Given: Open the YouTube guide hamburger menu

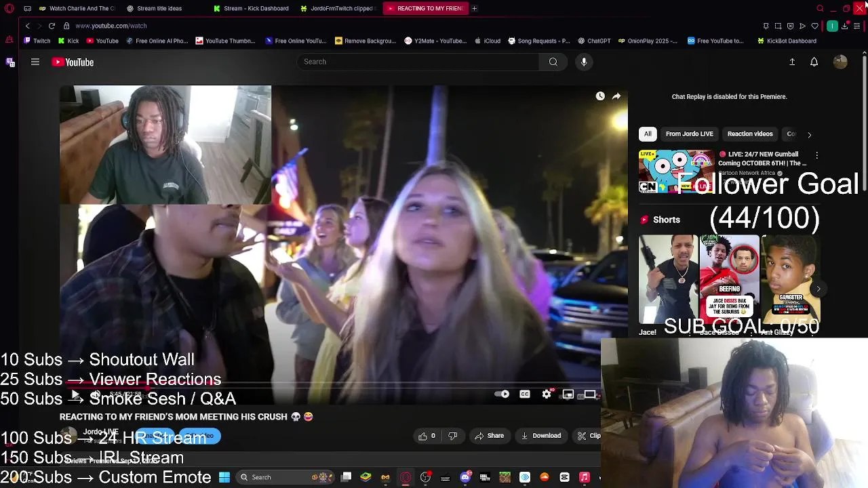Looking at the screenshot, I should click(35, 62).
